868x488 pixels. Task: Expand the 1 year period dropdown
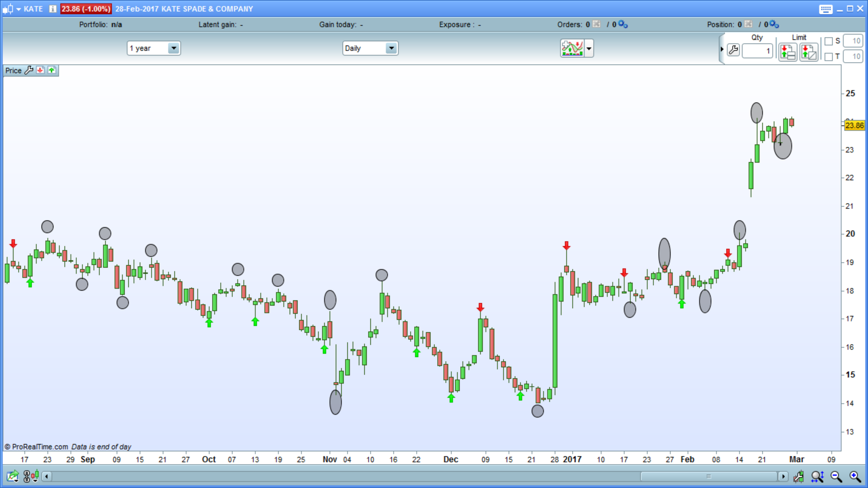click(174, 48)
